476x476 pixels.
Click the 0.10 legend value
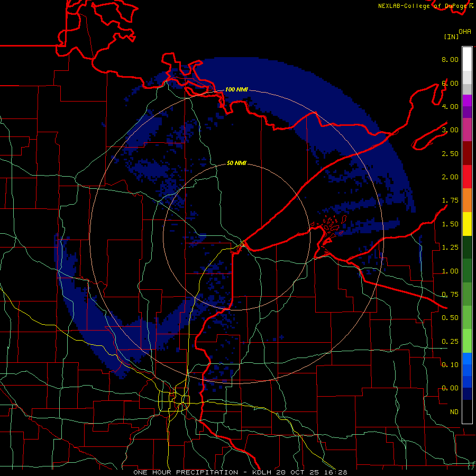[450, 365]
